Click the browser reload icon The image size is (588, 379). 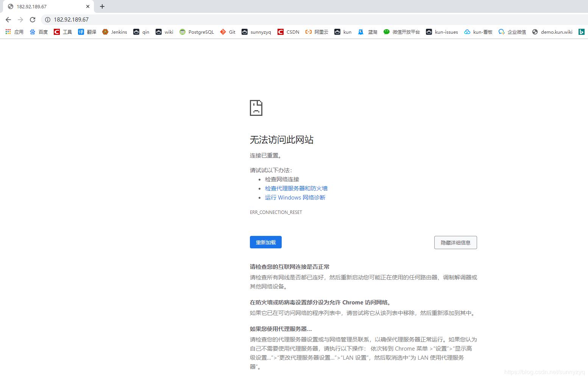(x=33, y=19)
